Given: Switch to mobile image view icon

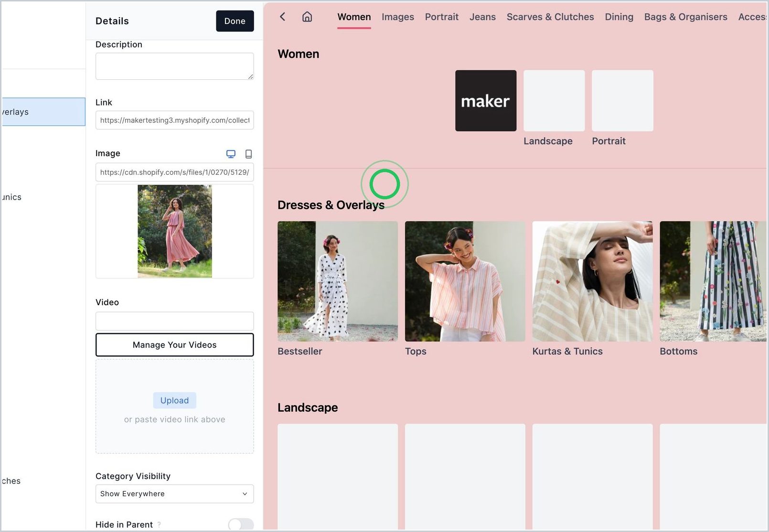Looking at the screenshot, I should tap(248, 154).
